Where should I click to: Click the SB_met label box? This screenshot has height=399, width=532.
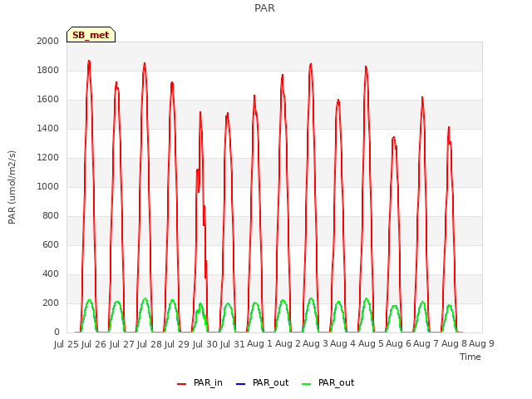click(x=91, y=35)
